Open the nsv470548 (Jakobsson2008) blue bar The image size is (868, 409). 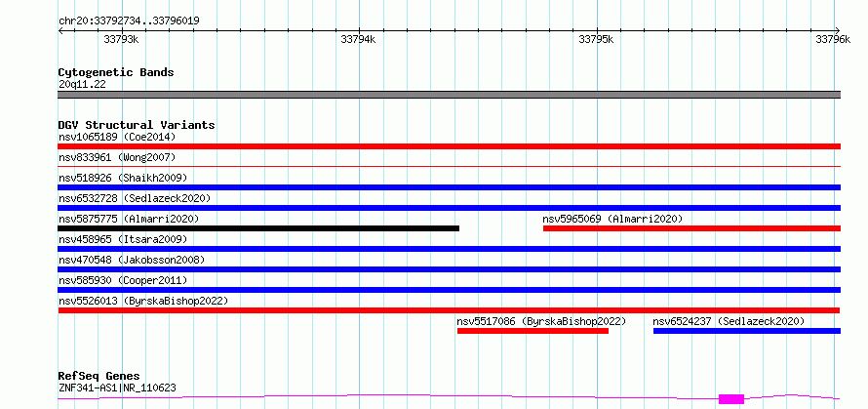449,269
